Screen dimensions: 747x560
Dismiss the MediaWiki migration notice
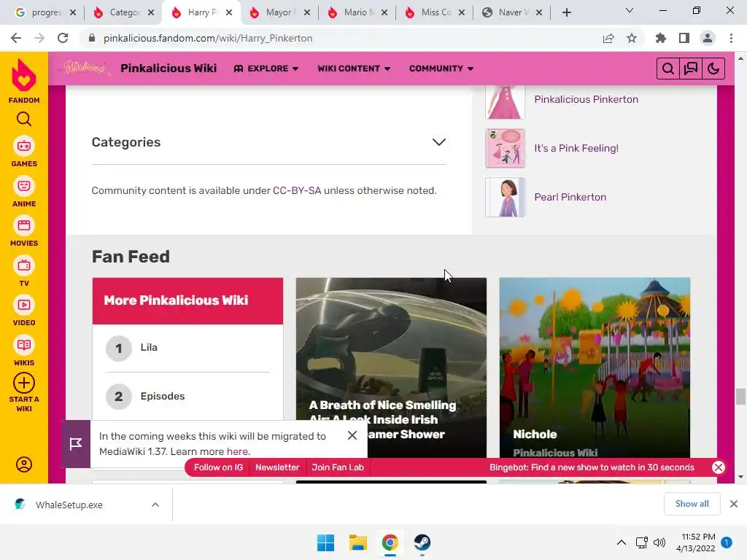[x=352, y=435]
